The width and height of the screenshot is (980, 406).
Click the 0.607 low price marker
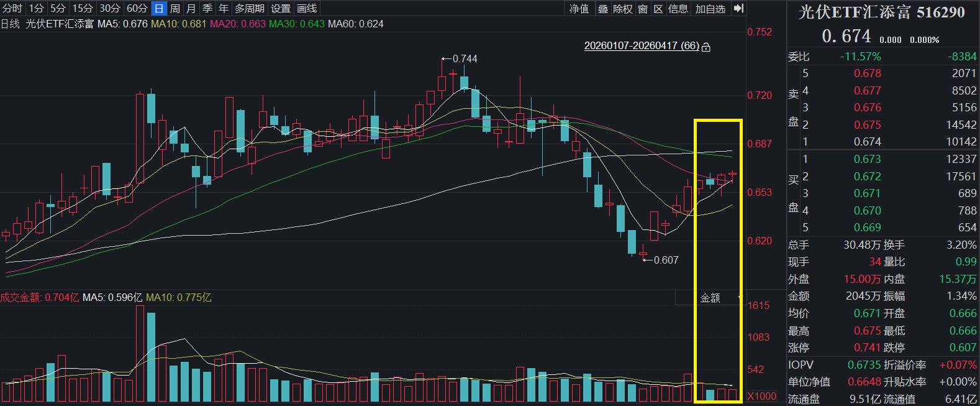[666, 260]
